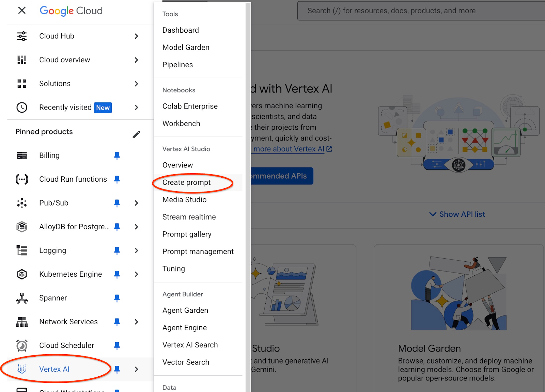The width and height of the screenshot is (545, 392).
Task: Click the Network Services icon
Action: (x=22, y=322)
